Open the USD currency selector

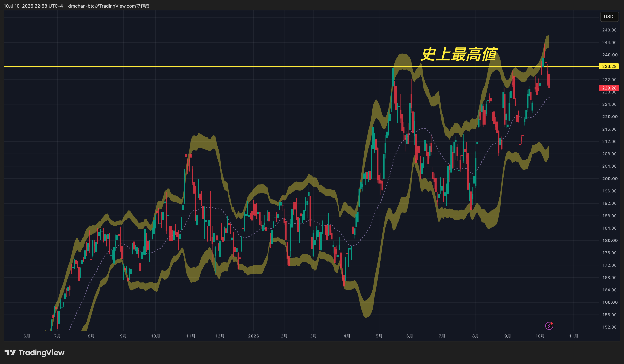point(608,16)
